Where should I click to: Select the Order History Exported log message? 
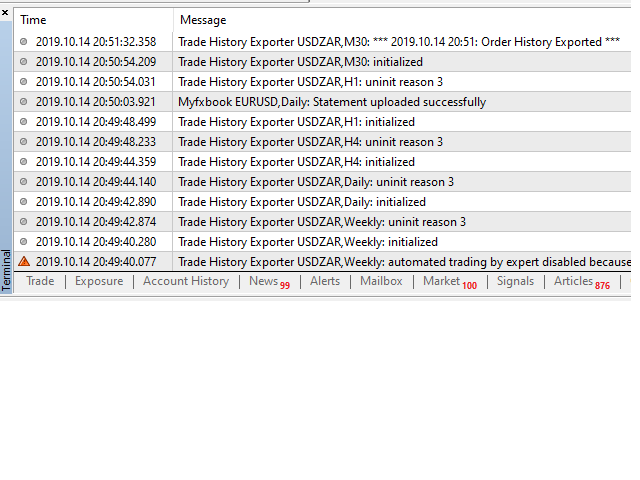click(x=400, y=42)
